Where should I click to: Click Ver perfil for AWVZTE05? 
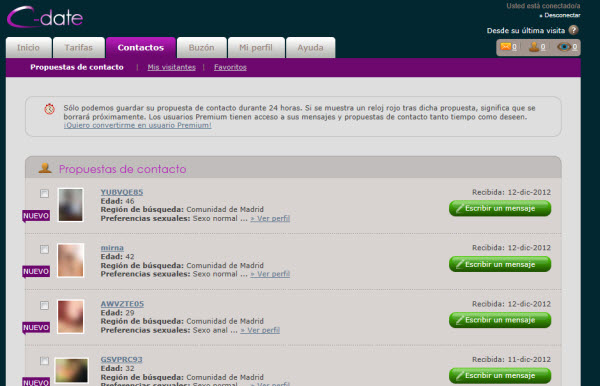(260, 330)
